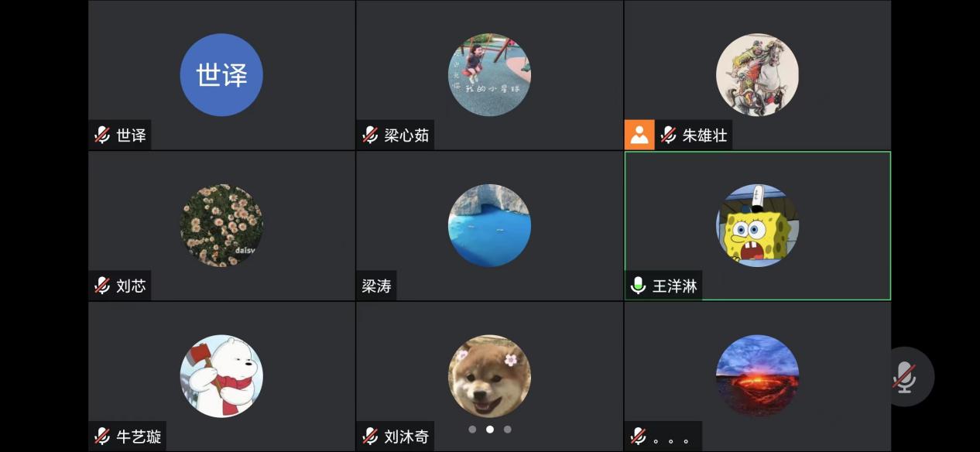980x452 pixels.
Task: Select the Shiba dog avatar of 刘沐奇
Action: 489,376
